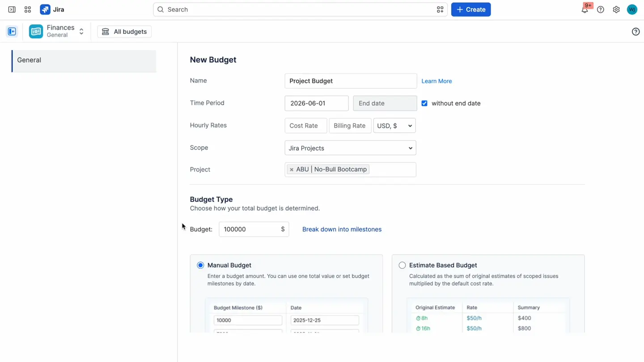Image resolution: width=644 pixels, height=362 pixels.
Task: Open the Scope Jira Projects dropdown
Action: [x=350, y=148]
